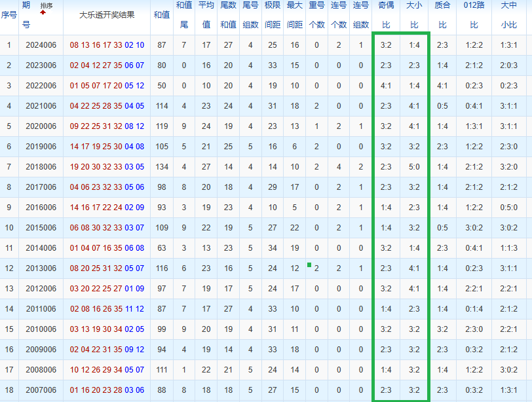Click the red sort arrow under 排序

(x=43, y=12)
